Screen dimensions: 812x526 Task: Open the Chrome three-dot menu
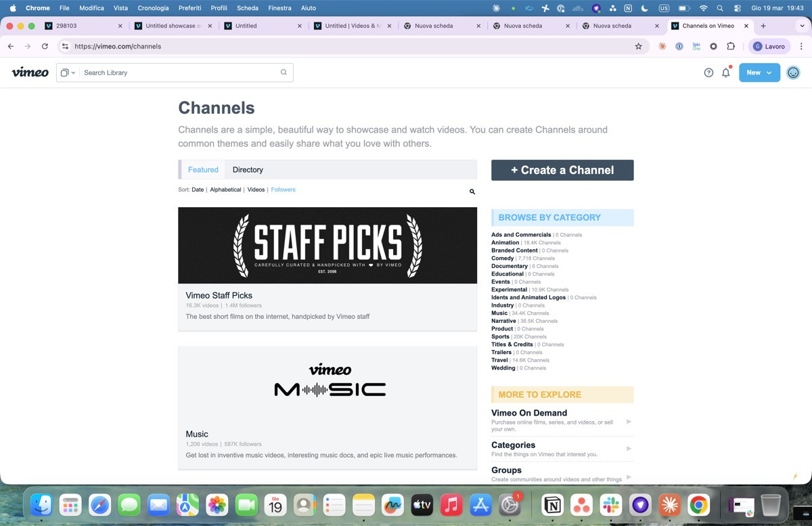point(801,46)
